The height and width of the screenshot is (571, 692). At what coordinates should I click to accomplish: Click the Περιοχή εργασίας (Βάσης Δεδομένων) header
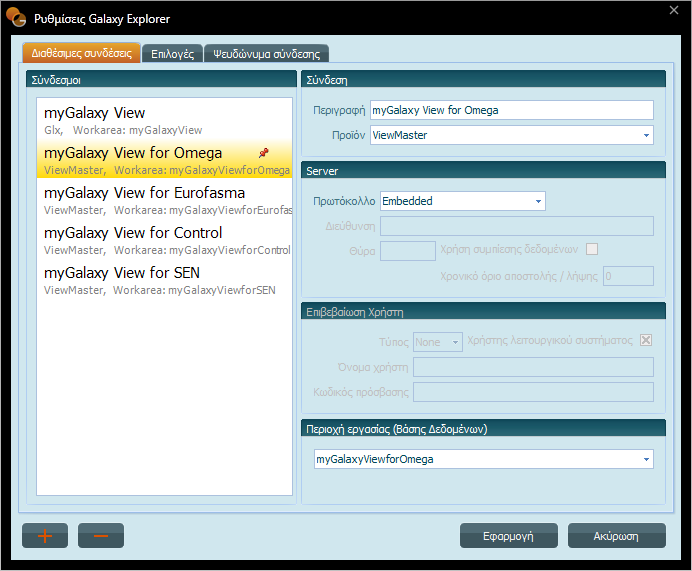click(483, 428)
